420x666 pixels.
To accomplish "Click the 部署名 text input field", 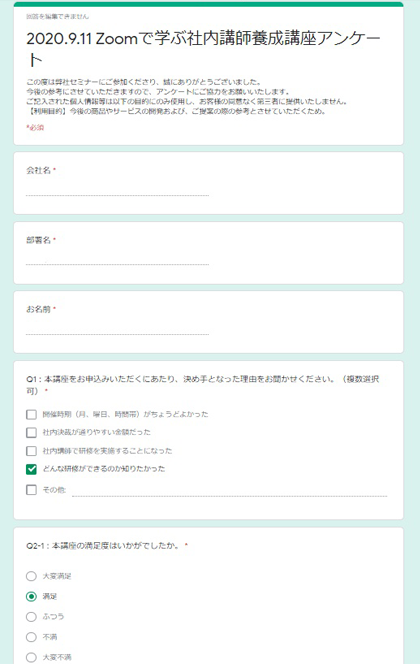I will click(x=117, y=259).
